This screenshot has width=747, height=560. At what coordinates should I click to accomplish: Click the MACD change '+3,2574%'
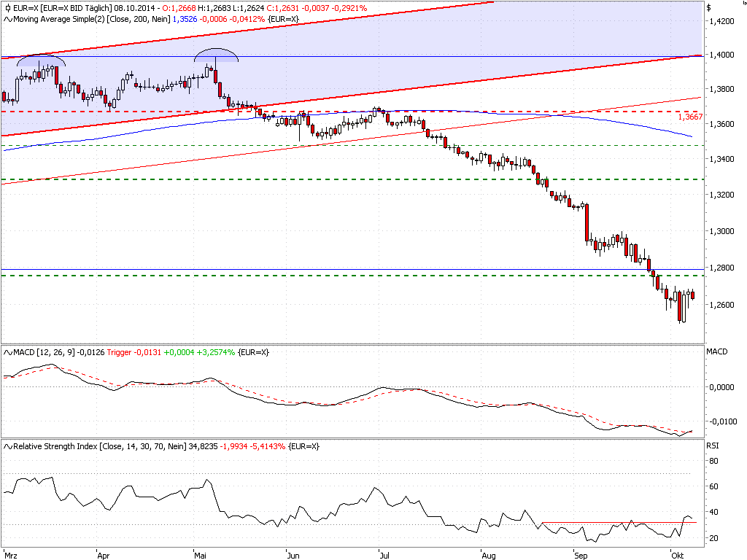[x=216, y=352]
